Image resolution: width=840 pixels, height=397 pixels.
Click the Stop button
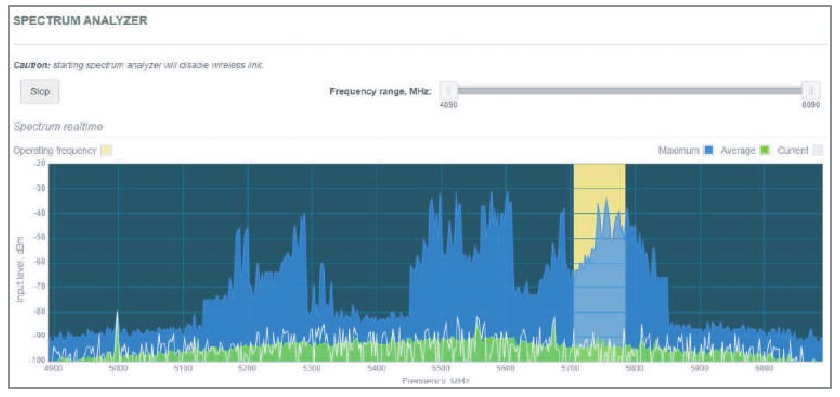point(40,92)
